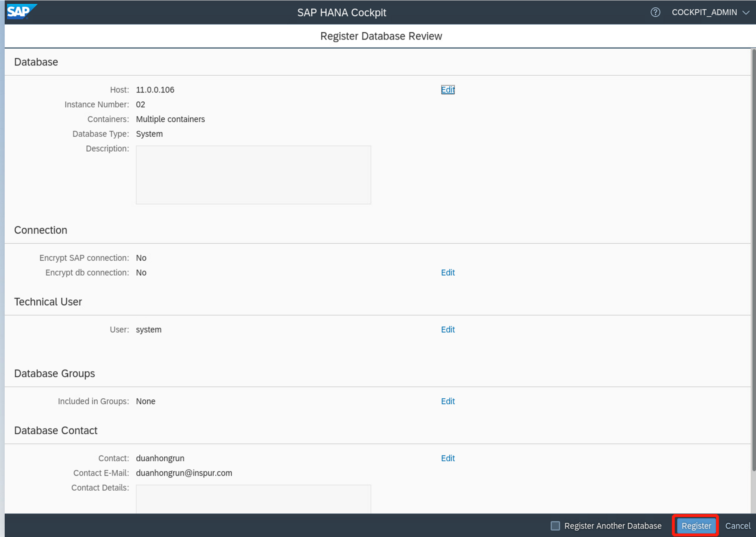Viewport: 756px width, 537px height.
Task: Edit the Connection encryption settings
Action: click(447, 272)
